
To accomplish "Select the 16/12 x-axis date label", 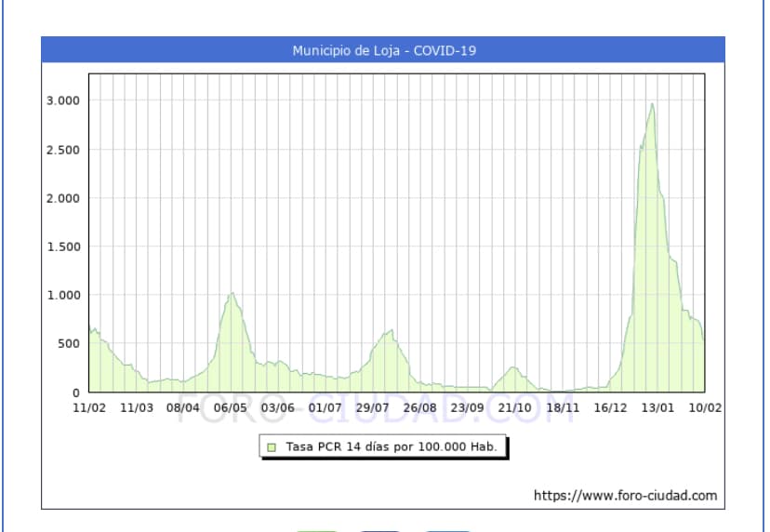I will (610, 407).
